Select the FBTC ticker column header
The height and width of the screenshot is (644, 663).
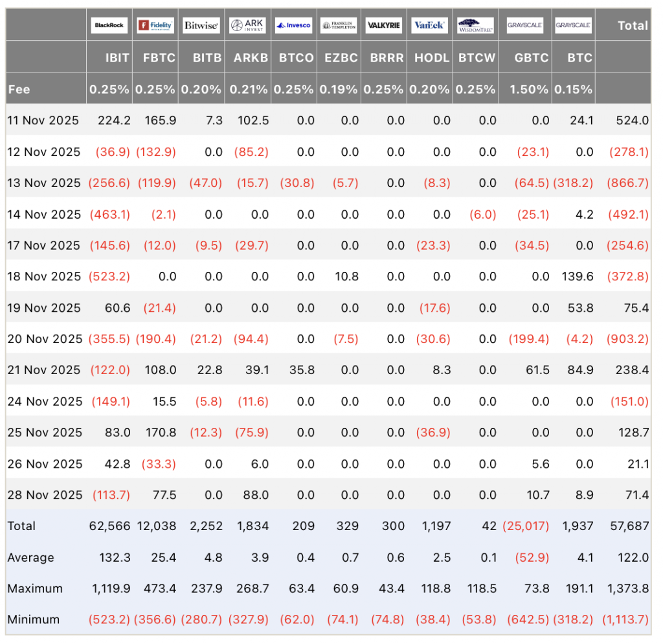click(159, 58)
